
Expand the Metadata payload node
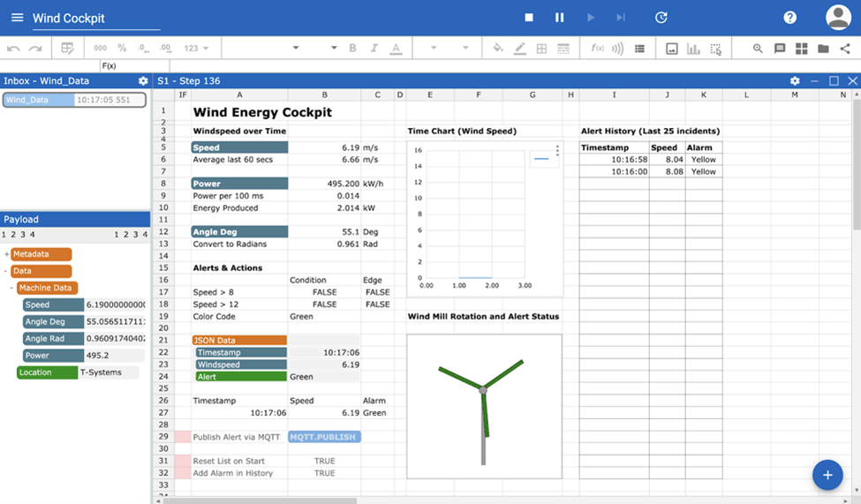[6, 254]
